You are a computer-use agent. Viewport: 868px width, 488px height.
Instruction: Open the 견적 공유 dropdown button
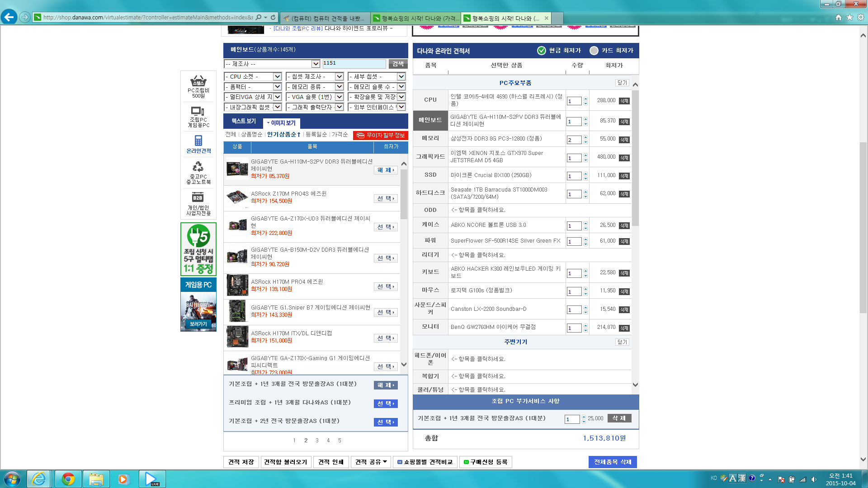371,462
